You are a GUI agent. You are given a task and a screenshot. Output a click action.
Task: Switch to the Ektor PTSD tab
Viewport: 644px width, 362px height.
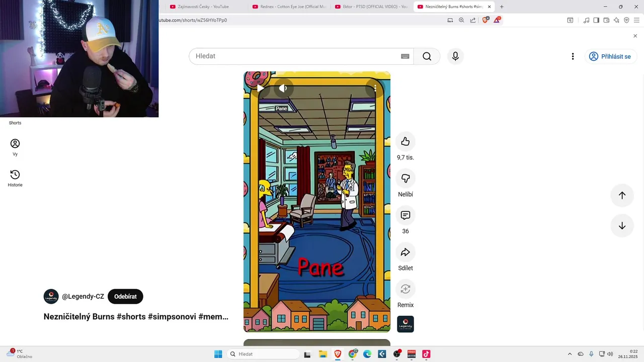pyautogui.click(x=371, y=7)
